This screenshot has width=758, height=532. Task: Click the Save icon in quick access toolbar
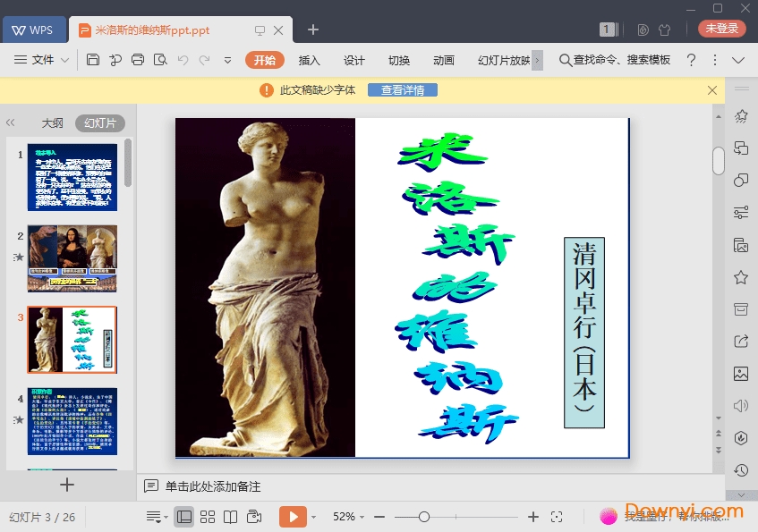[x=94, y=60]
